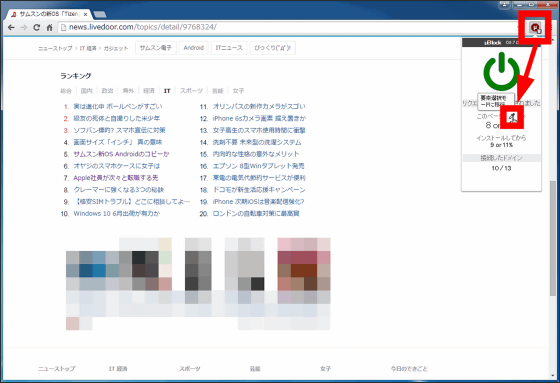Select the IT ranking tab

click(x=167, y=91)
